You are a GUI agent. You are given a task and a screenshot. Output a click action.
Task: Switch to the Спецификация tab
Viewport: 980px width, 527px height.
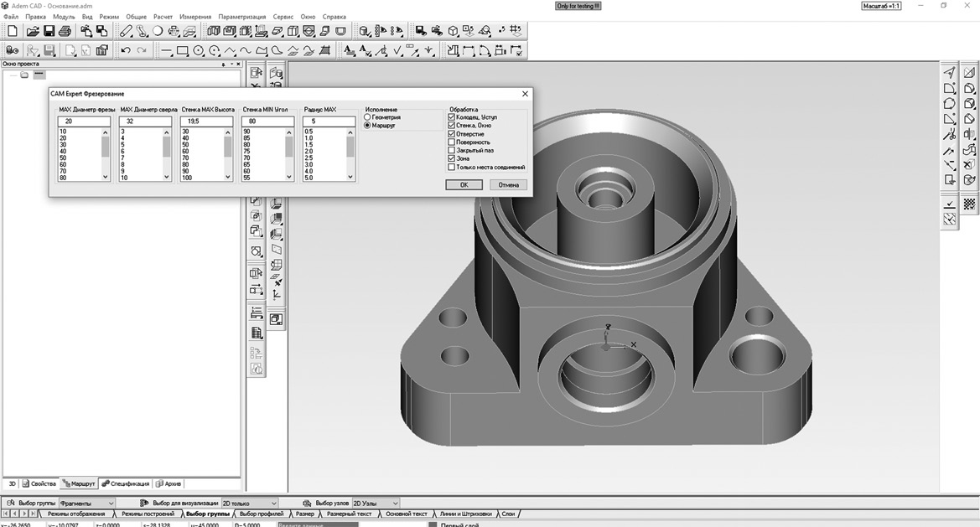click(126, 483)
